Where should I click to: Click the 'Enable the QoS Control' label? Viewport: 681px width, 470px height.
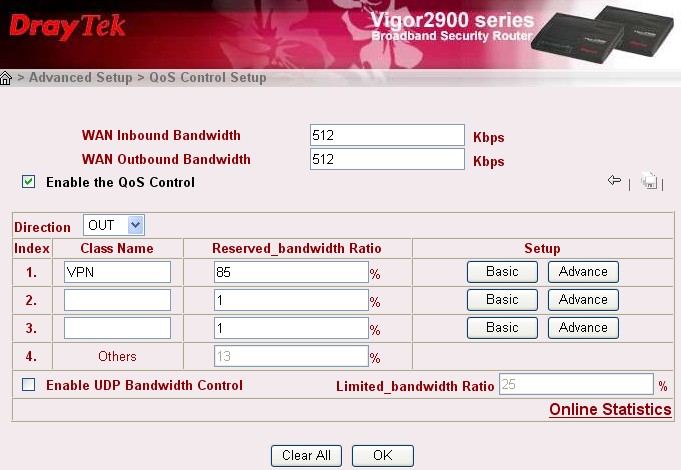point(120,182)
